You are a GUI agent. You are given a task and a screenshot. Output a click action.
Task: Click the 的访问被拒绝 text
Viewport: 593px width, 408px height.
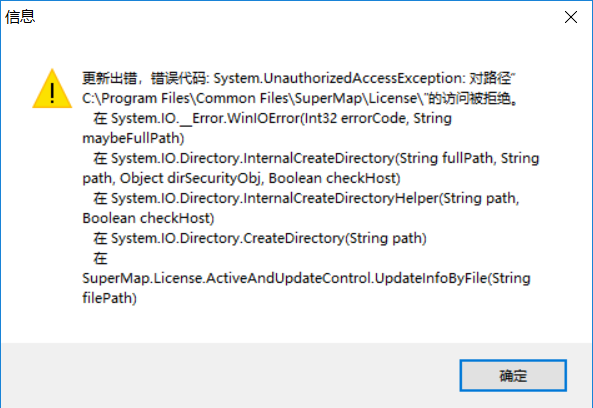(x=473, y=98)
